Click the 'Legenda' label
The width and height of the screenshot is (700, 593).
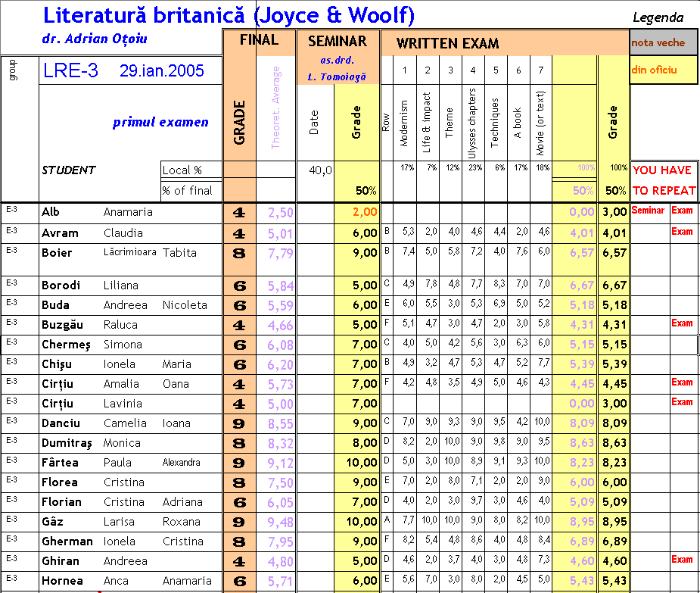point(658,18)
